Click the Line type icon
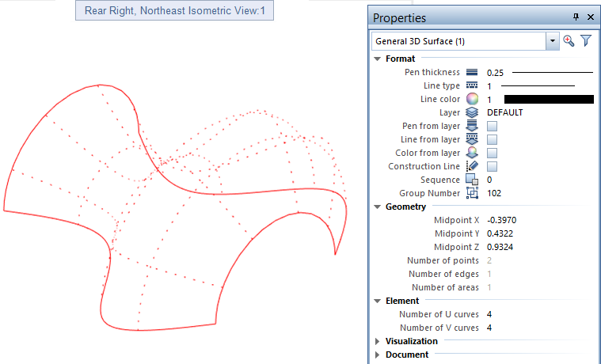Viewport: 601px width, 364px height. click(472, 85)
